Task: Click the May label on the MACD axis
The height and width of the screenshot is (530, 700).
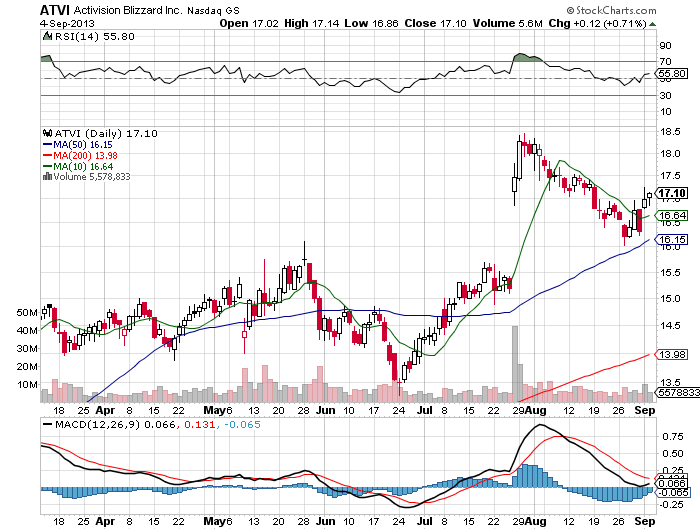Action: tap(214, 521)
